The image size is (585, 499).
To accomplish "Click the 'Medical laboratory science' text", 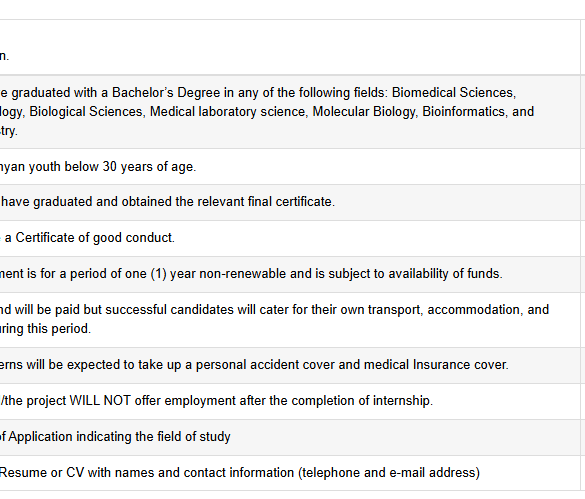I will [229, 112].
